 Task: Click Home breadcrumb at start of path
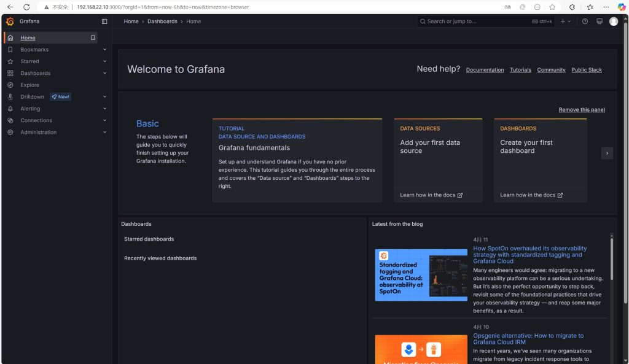point(131,21)
